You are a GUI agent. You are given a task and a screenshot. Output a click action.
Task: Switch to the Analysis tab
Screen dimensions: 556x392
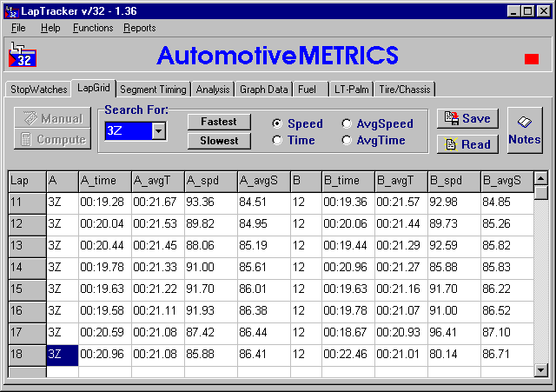213,90
